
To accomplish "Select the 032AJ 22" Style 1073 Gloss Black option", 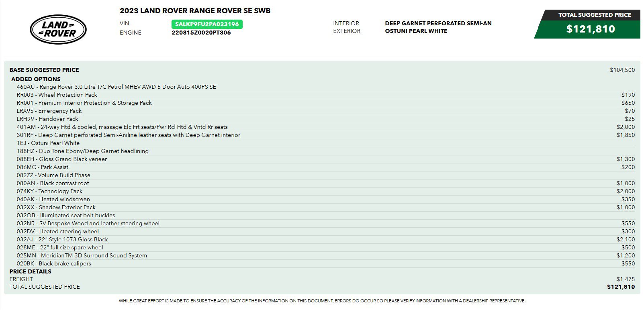I will tap(326, 239).
